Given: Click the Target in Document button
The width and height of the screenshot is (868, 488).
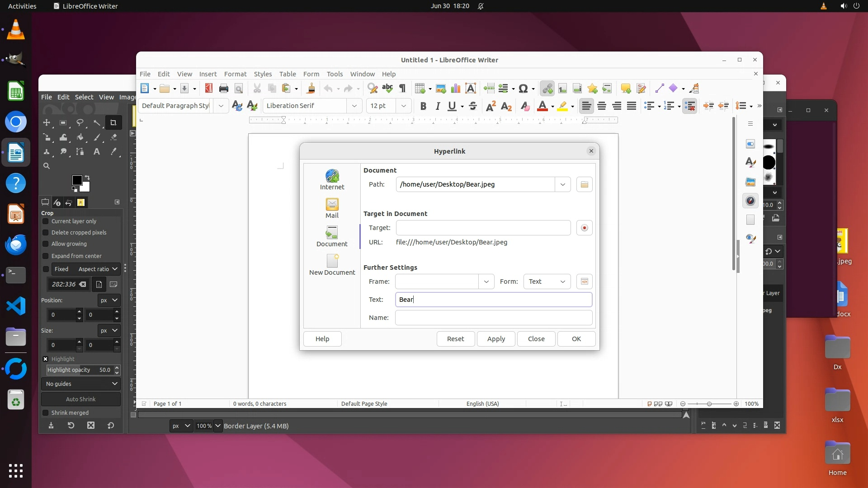Looking at the screenshot, I should (584, 228).
